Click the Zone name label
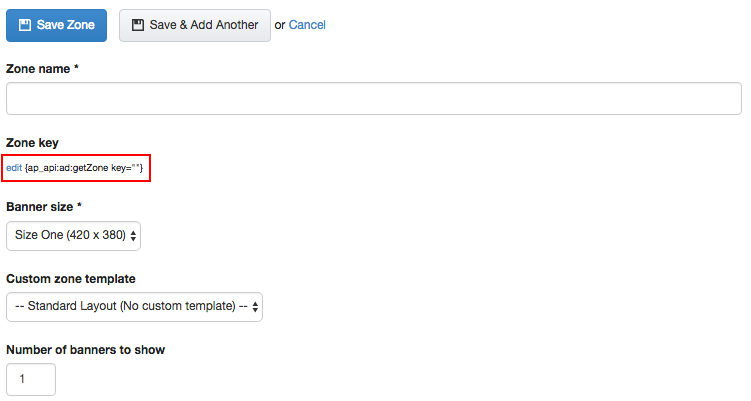The height and width of the screenshot is (401, 751). pyautogui.click(x=42, y=69)
